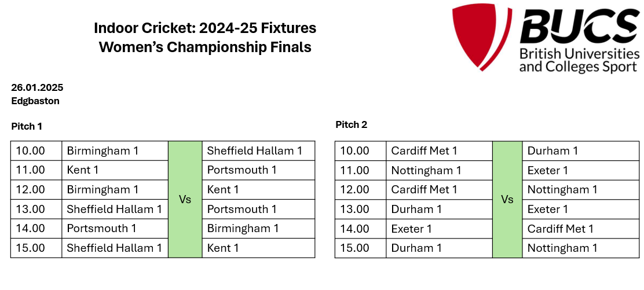
Task: Select the green Vs cell on Pitch 1
Action: [x=185, y=200]
